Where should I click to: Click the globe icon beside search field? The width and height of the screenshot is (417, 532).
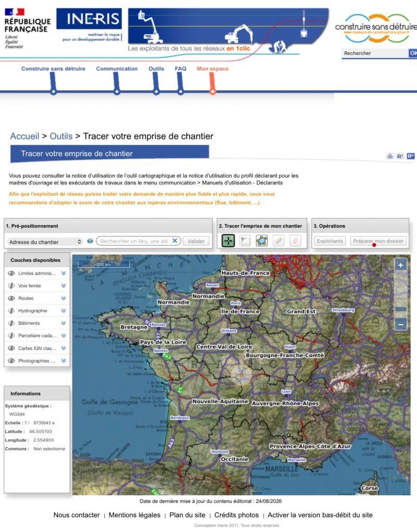tap(90, 241)
